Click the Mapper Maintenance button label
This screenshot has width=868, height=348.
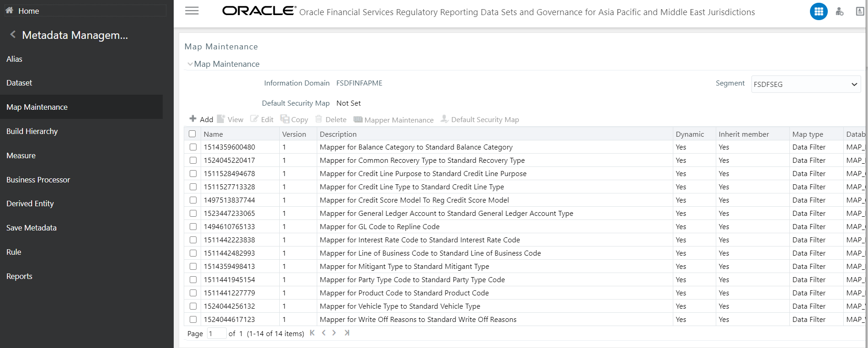click(399, 120)
